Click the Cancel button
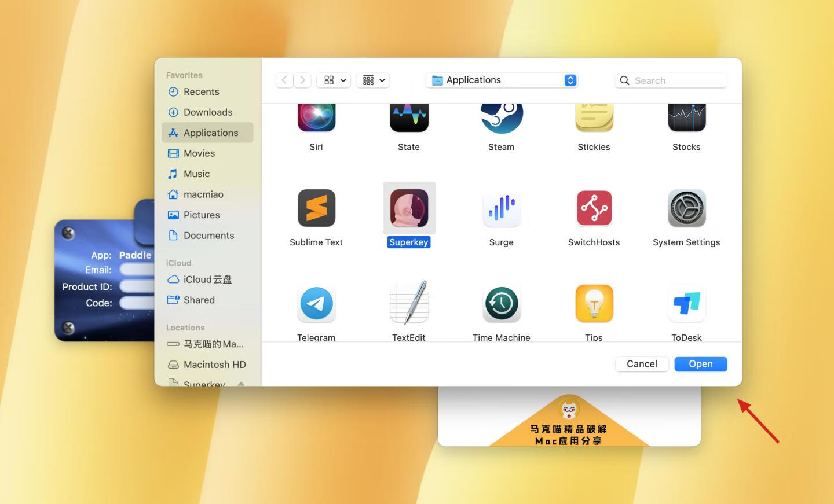Screen dimensions: 834x504 pyautogui.click(x=642, y=364)
